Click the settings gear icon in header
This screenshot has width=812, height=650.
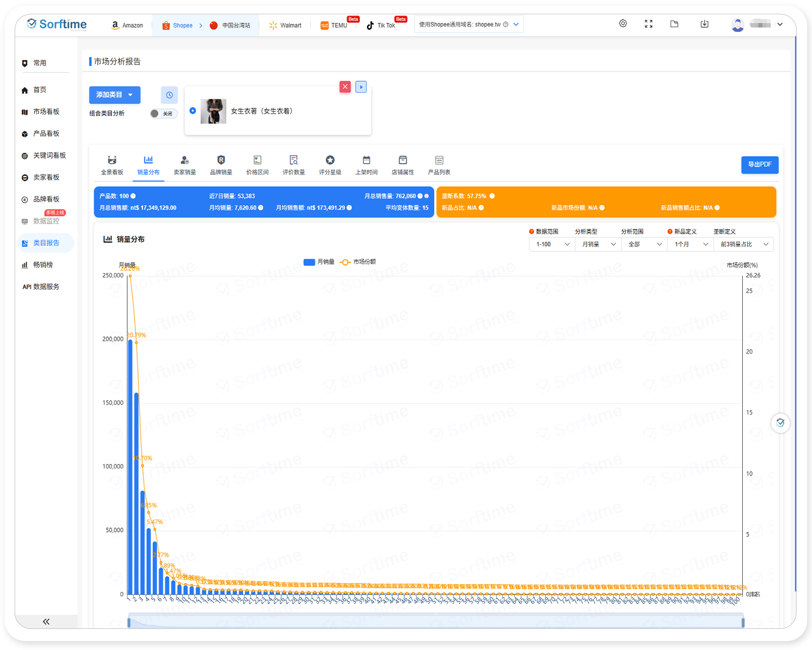[x=623, y=24]
